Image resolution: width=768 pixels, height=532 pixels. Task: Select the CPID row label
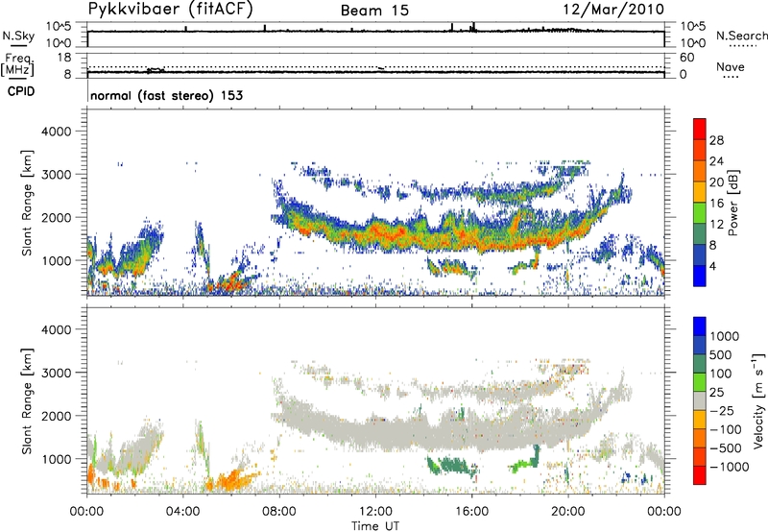tap(21, 91)
